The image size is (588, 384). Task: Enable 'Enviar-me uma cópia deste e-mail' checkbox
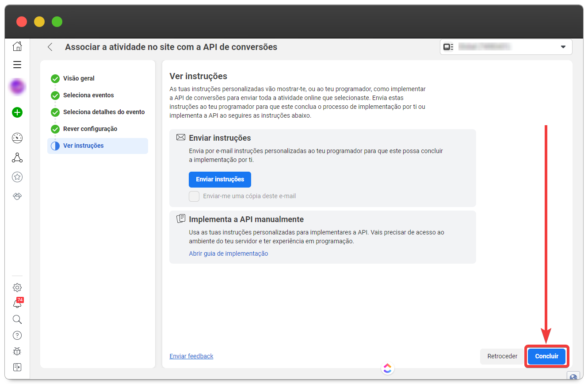194,196
